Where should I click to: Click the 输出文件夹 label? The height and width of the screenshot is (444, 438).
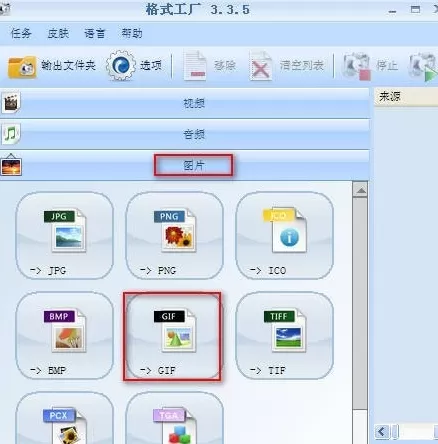[x=69, y=65]
